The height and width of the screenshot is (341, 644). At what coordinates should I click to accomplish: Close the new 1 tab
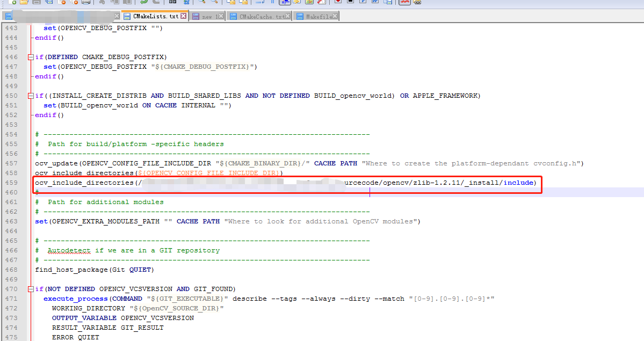[x=221, y=16]
